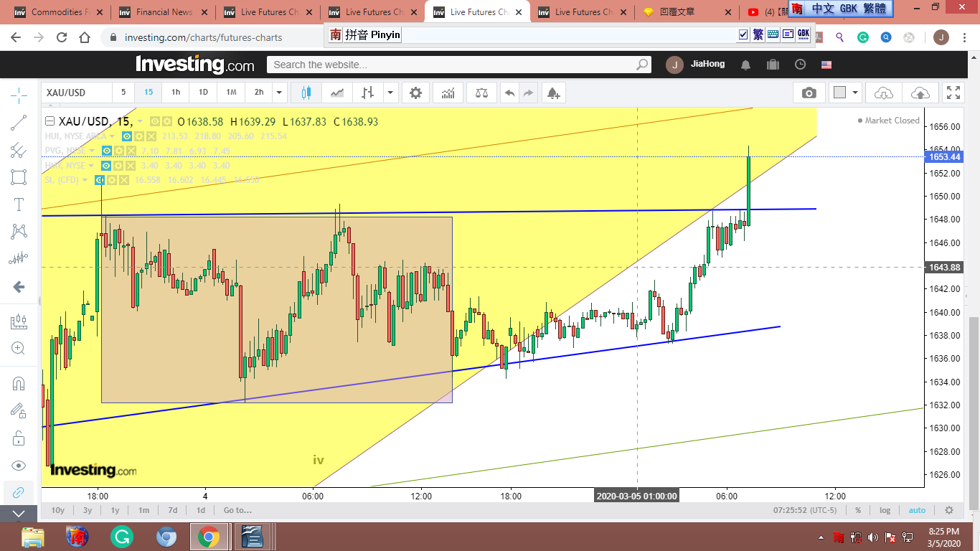Hide the HUI, NYSE ARCA series
Viewport: 980px width, 551px height.
(x=127, y=136)
